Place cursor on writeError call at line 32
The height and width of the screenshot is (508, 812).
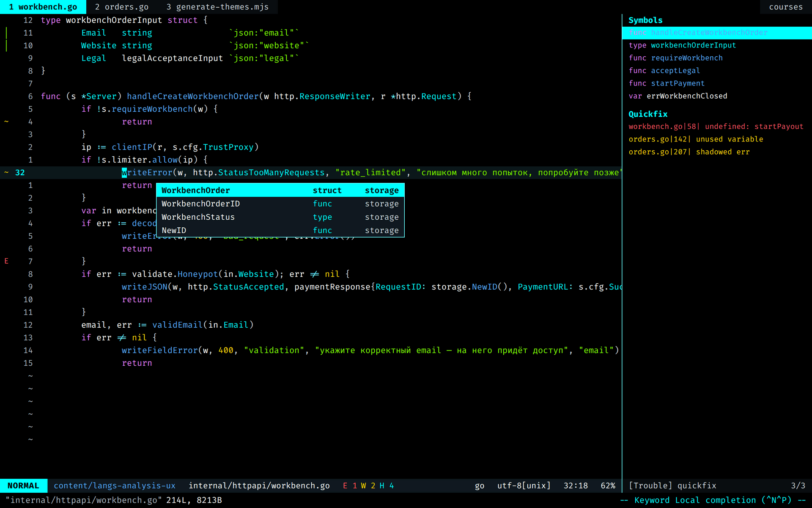(x=147, y=172)
